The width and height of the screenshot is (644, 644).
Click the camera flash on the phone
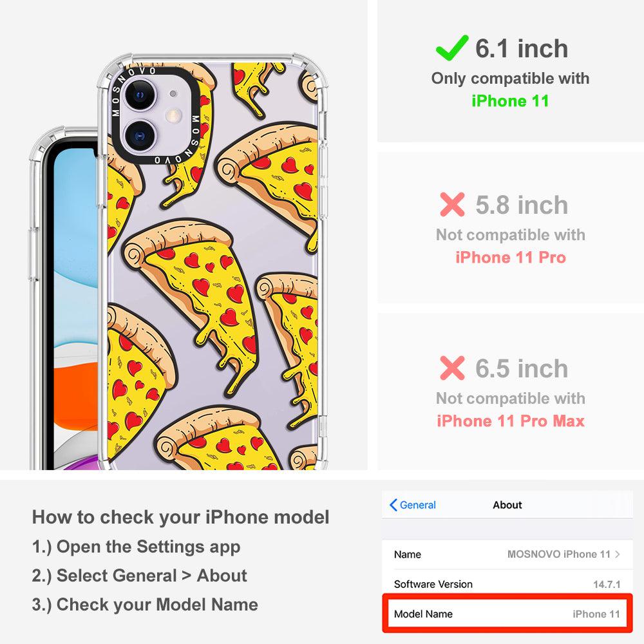(173, 116)
